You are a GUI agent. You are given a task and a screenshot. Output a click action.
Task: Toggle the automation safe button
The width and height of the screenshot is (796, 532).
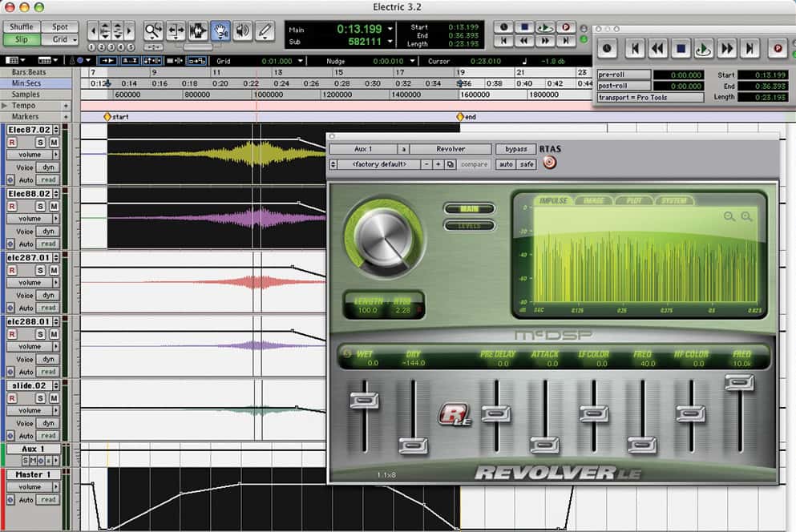tap(527, 164)
